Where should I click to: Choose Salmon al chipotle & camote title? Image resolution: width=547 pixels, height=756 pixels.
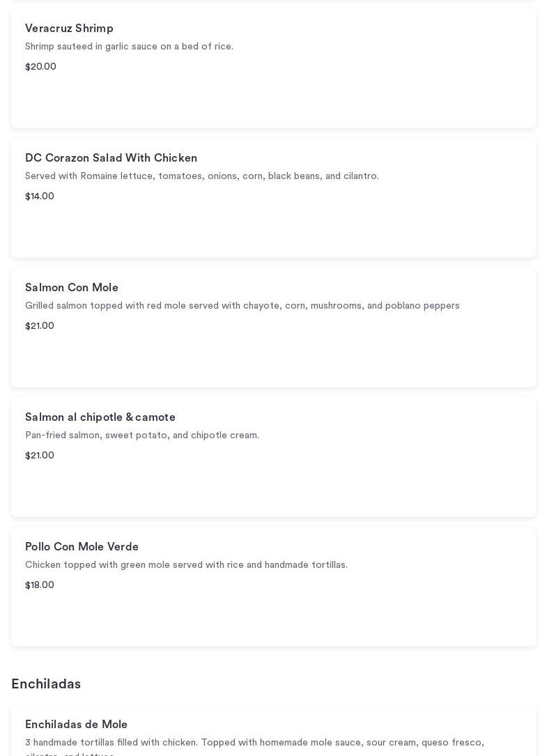[100, 417]
